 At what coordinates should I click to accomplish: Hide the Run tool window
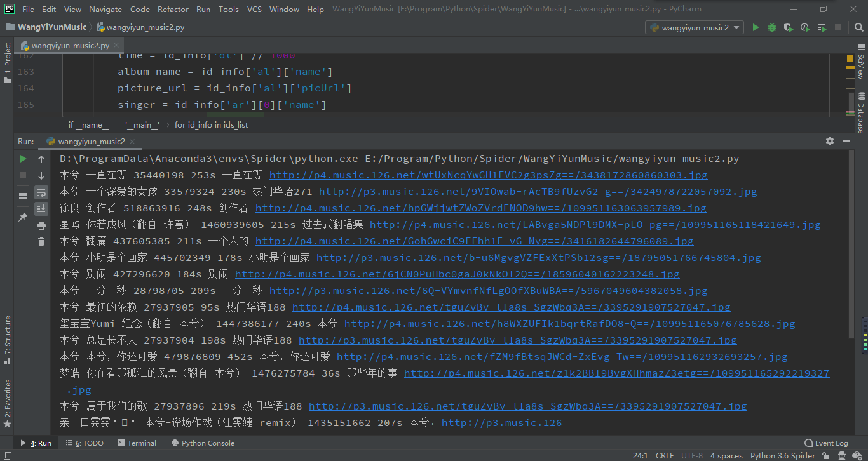(846, 141)
